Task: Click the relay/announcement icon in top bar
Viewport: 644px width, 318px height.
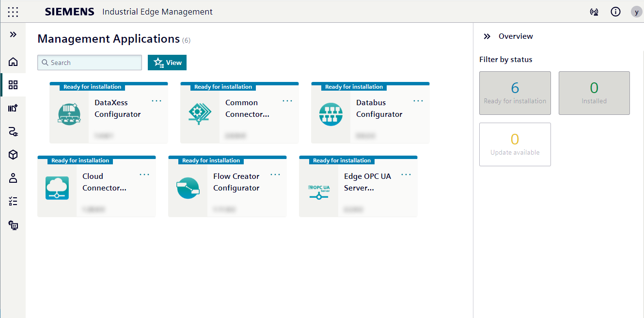Action: [594, 12]
